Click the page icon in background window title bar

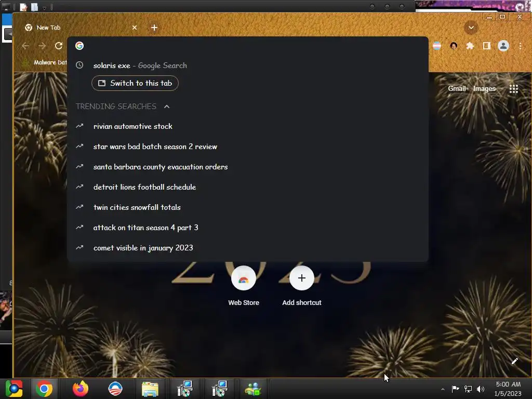[x=35, y=7]
